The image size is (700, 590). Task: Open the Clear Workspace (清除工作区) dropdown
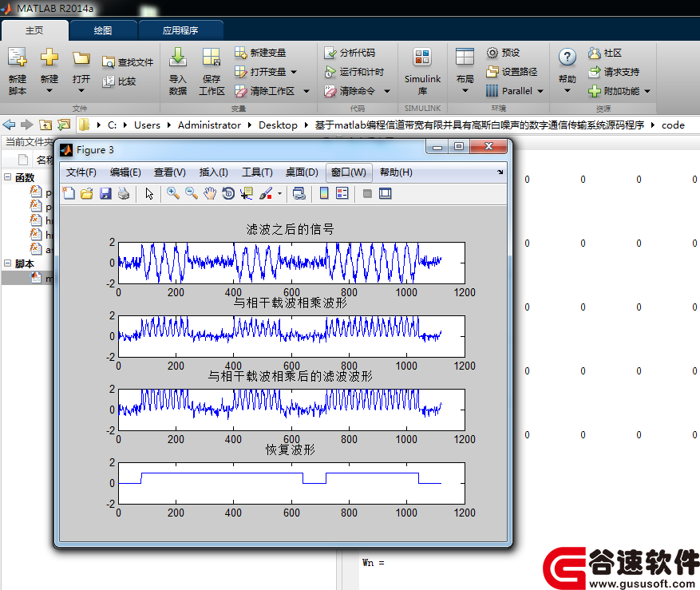pos(306,91)
